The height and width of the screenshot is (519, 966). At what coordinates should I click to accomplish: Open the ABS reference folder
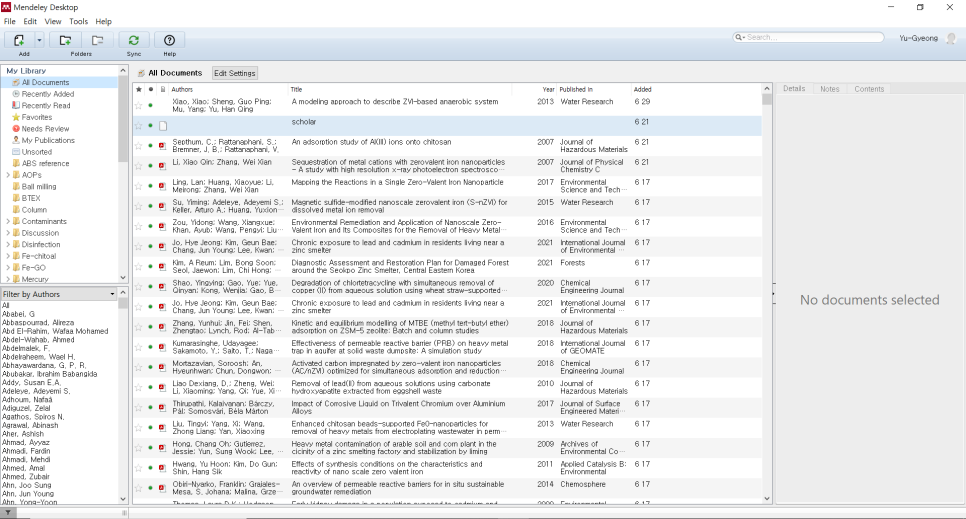[45, 163]
